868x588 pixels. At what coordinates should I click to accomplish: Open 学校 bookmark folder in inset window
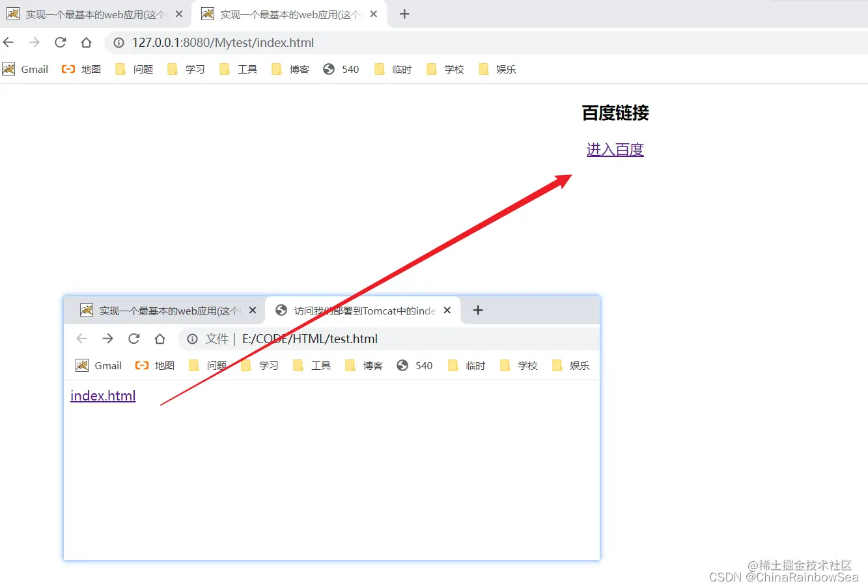tap(519, 365)
